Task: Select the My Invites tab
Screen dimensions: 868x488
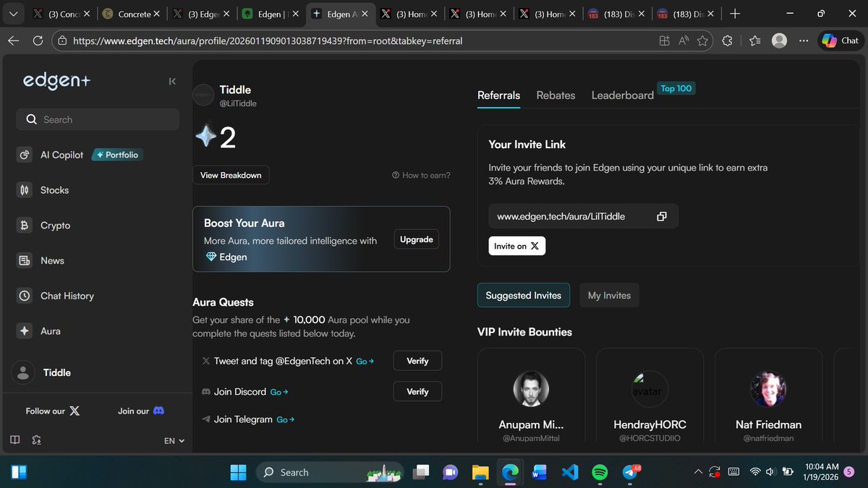Action: click(x=609, y=295)
